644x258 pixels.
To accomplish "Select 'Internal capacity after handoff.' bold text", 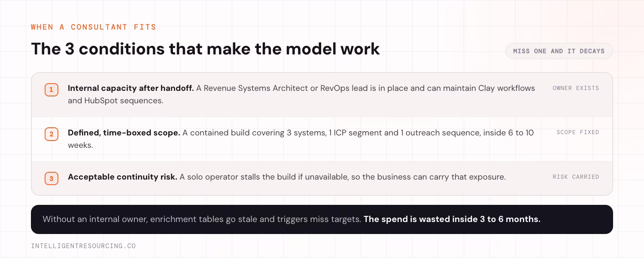I will [x=131, y=88].
